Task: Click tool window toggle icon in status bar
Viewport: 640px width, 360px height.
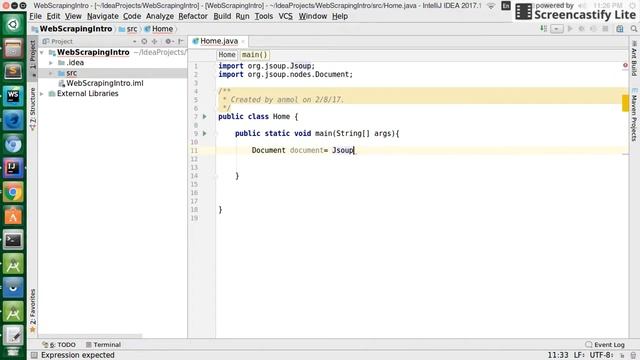Action: click(34, 356)
